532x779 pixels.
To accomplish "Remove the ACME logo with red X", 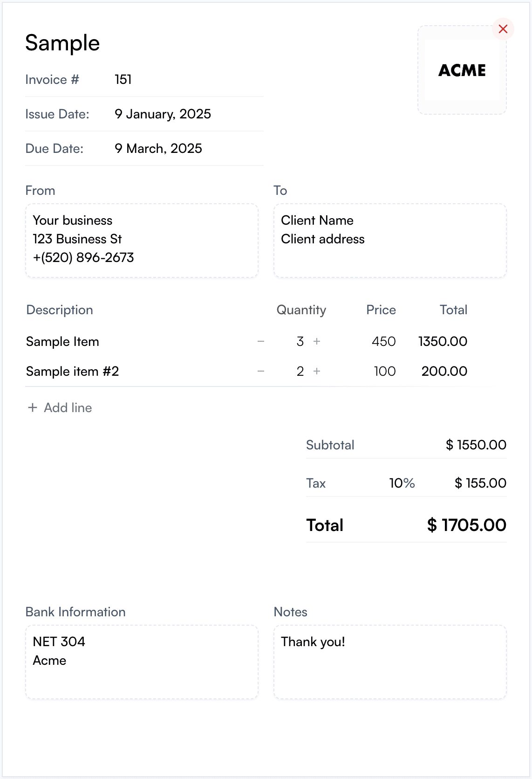I will pos(503,29).
